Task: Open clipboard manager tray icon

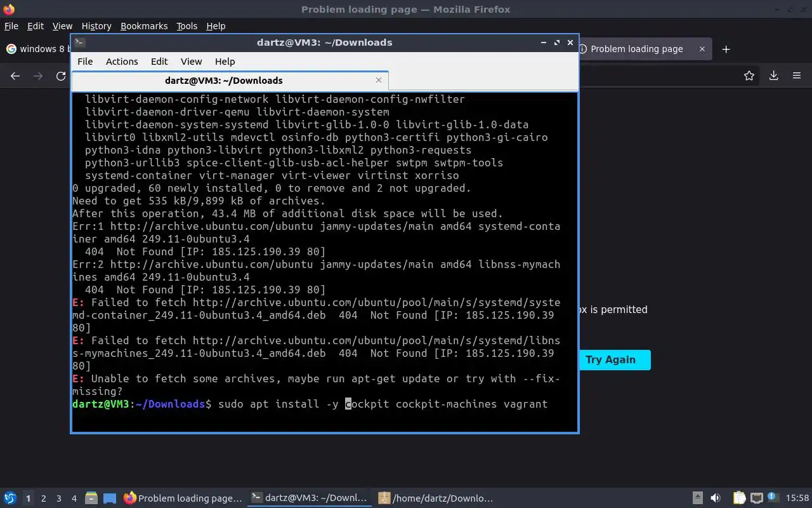Action: point(739,498)
